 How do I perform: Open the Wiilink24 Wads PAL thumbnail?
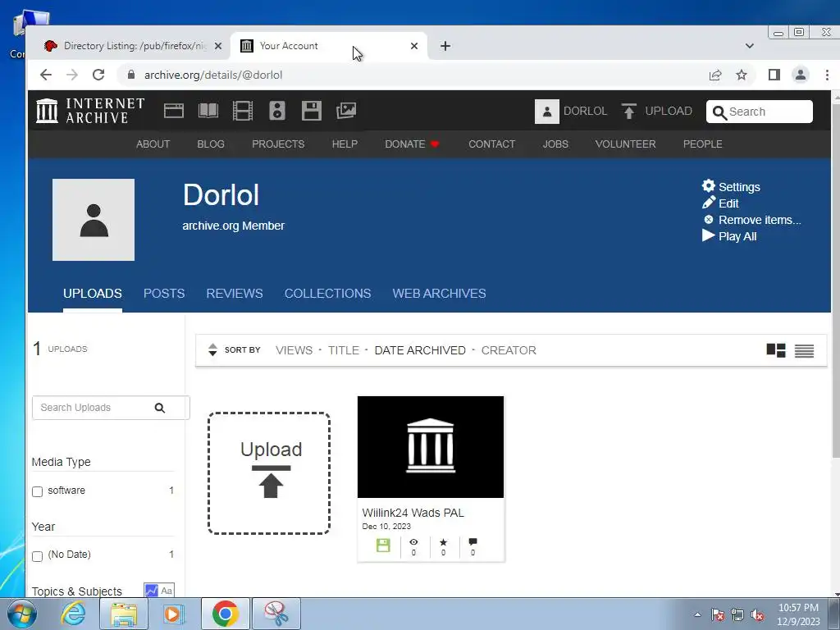coord(431,447)
